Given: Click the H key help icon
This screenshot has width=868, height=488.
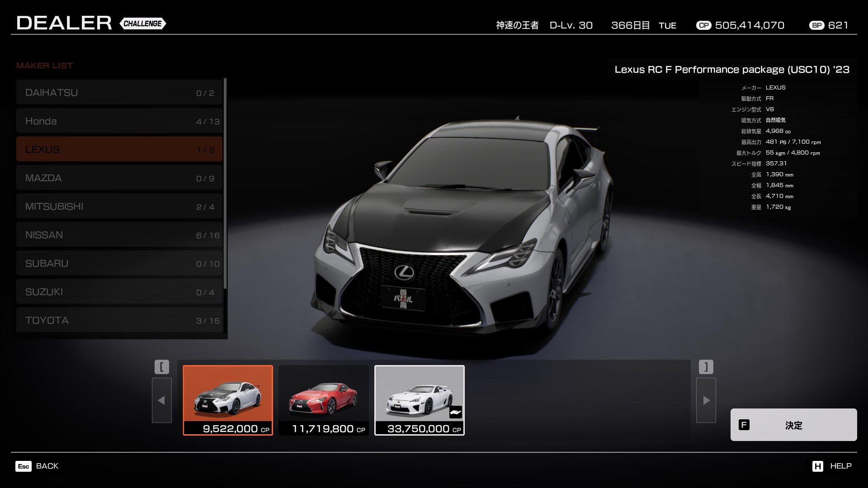Looking at the screenshot, I should [x=817, y=466].
